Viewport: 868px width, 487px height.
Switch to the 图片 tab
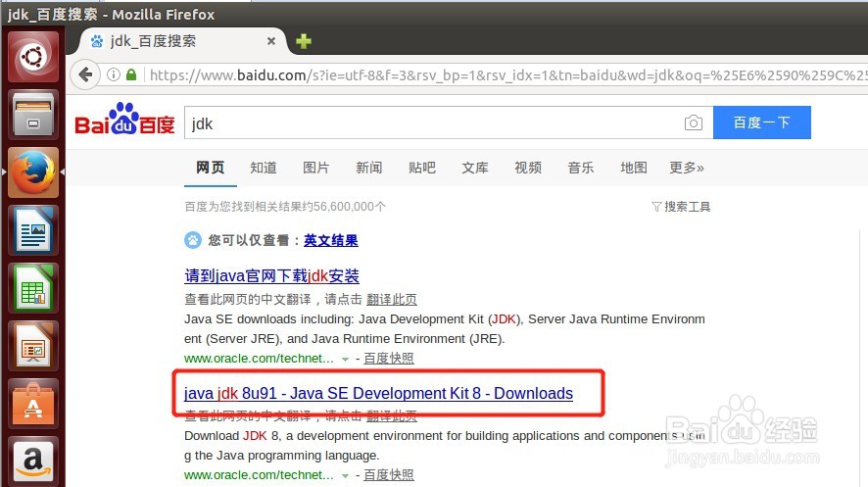click(x=316, y=168)
